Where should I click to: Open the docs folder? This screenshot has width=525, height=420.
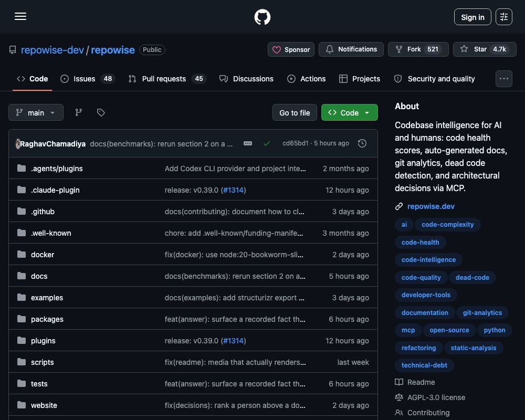tap(39, 276)
